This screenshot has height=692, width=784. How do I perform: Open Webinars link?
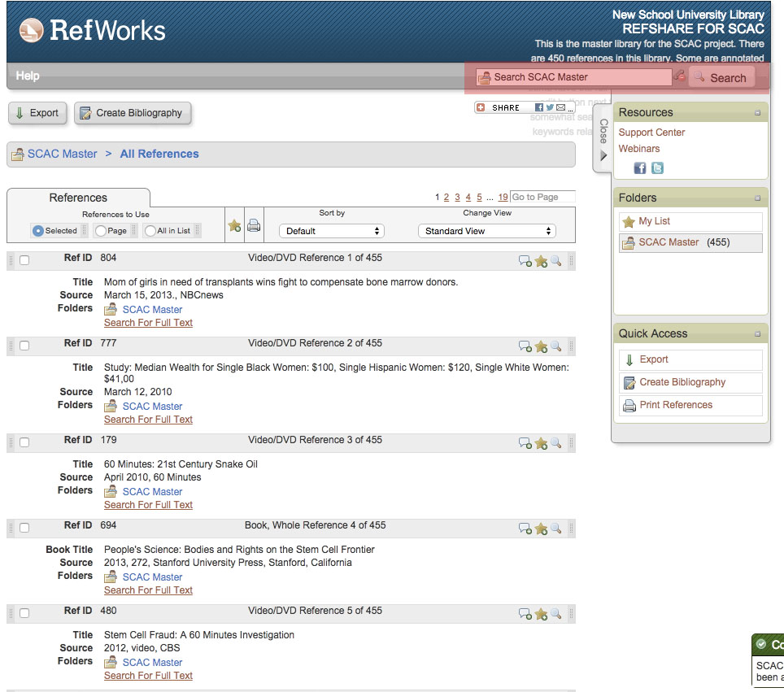(639, 149)
